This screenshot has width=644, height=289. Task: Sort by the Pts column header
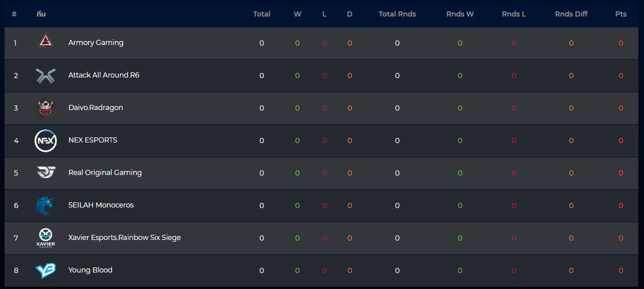point(621,14)
